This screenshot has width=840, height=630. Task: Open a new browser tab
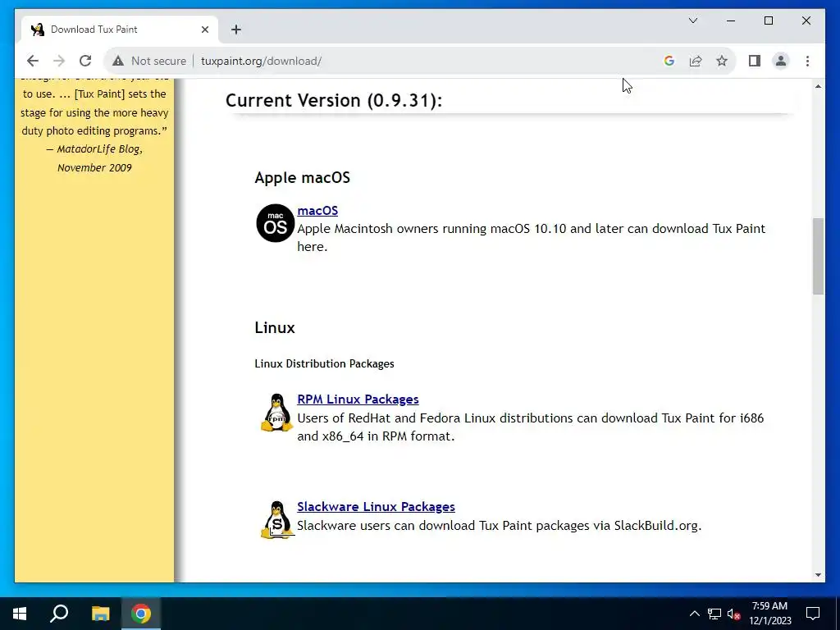click(236, 30)
